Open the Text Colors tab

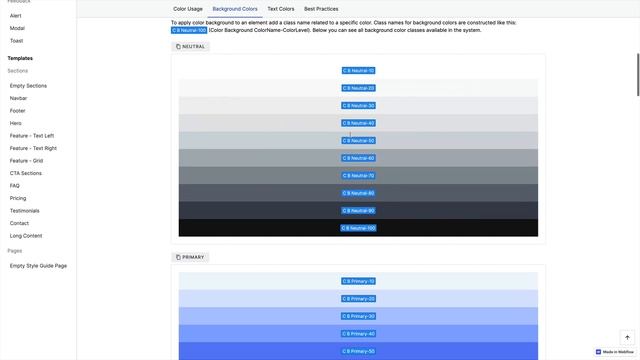tap(281, 9)
